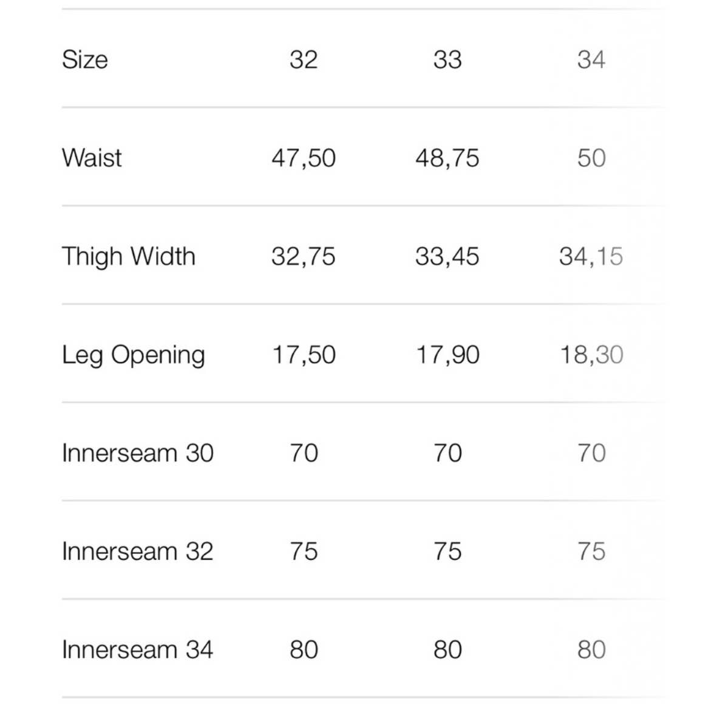Click the Innerseam 34 label

tap(138, 650)
